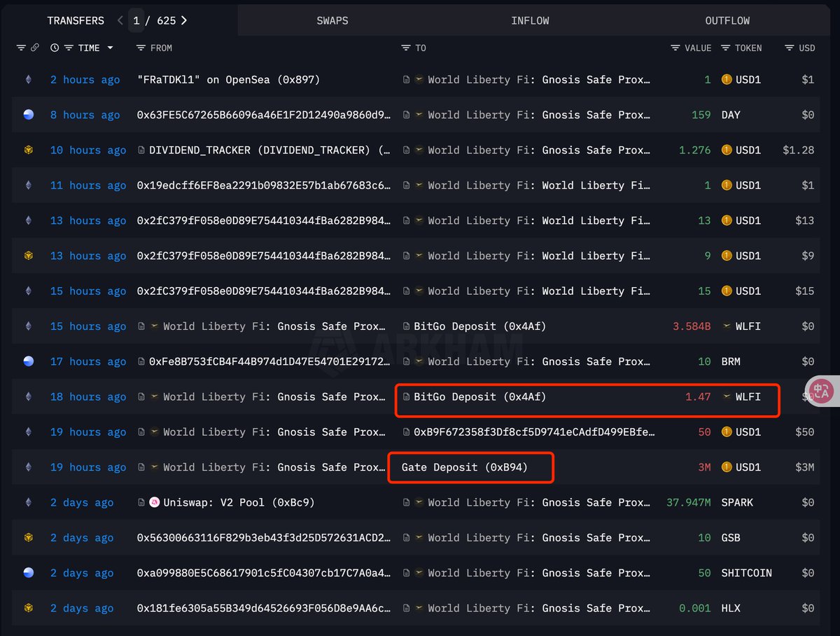Select the OUTFLOW tab
This screenshot has height=636, width=840.
[727, 20]
